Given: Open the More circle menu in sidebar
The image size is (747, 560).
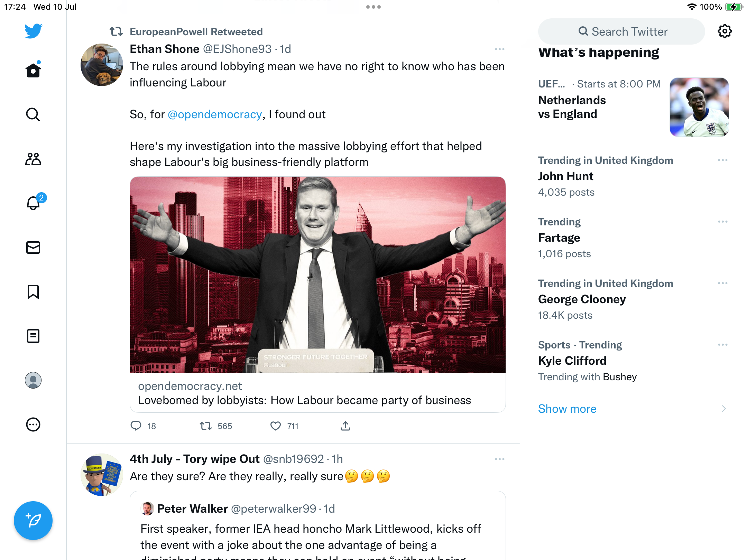Looking at the screenshot, I should [x=33, y=424].
